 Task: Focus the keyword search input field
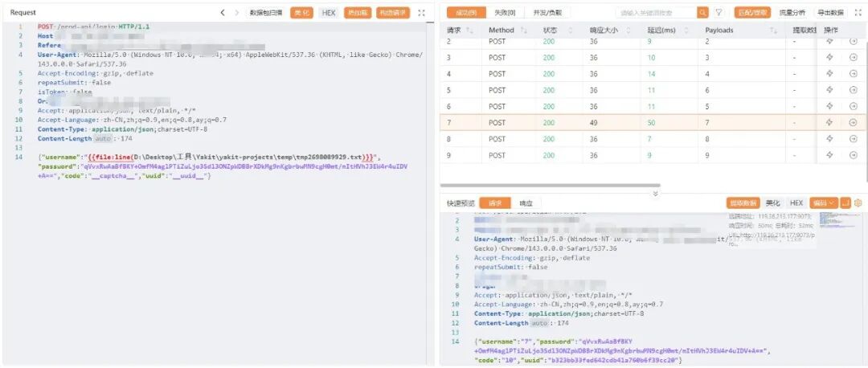point(656,12)
